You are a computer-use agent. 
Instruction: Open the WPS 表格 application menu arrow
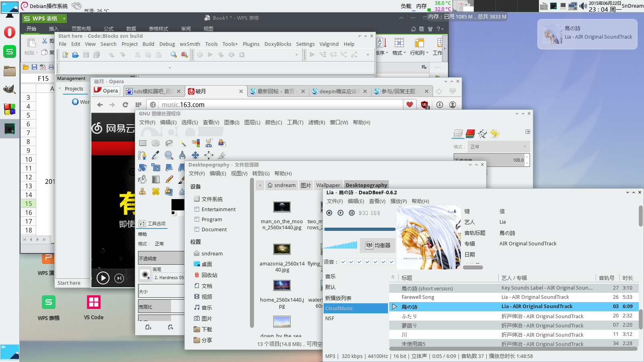coord(64,19)
